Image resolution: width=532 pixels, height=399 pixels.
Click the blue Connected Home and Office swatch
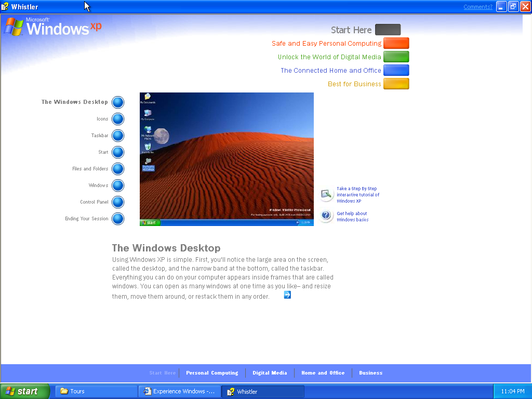coord(396,70)
